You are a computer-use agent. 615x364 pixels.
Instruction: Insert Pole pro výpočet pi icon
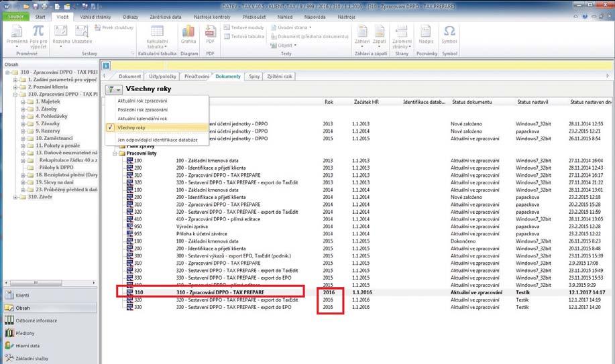pyautogui.click(x=38, y=36)
